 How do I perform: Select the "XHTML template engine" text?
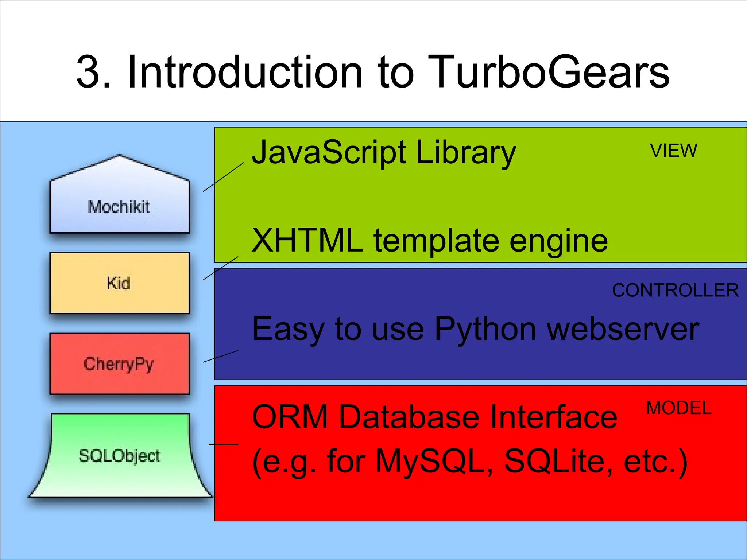(430, 241)
